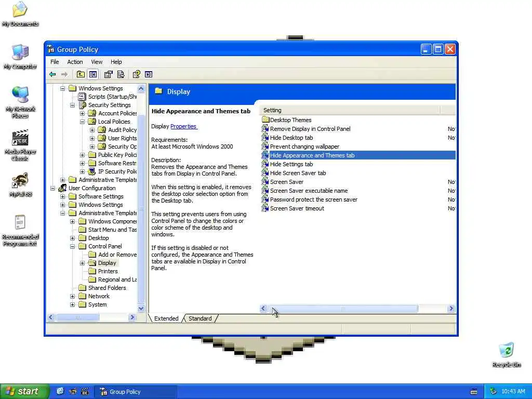Image resolution: width=532 pixels, height=399 pixels.
Task: Select the Start Menu and Taskbar tree item
Action: (x=112, y=230)
